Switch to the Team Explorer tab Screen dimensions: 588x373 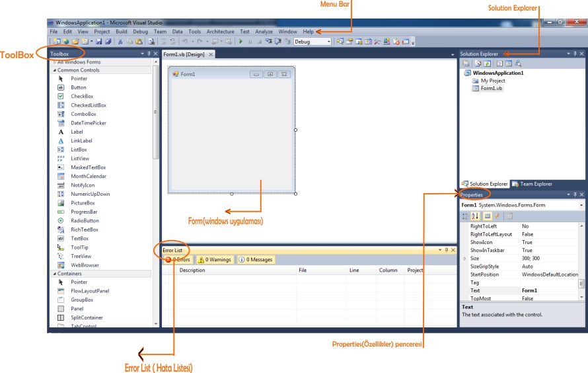[532, 184]
